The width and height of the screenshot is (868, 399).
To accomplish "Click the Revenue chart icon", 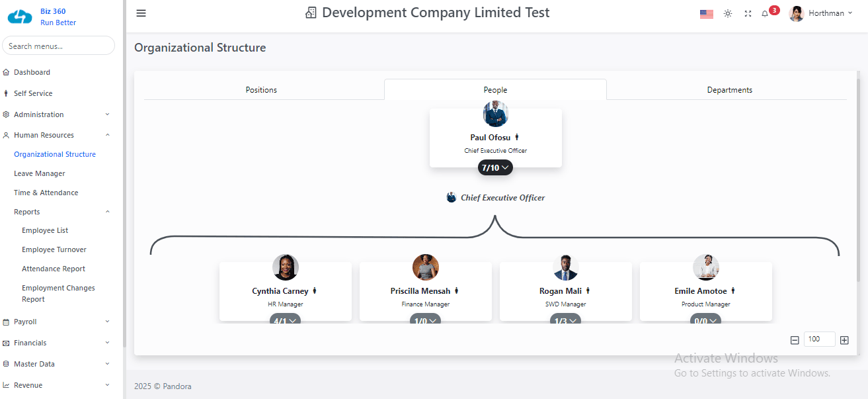I will pyautogui.click(x=7, y=385).
